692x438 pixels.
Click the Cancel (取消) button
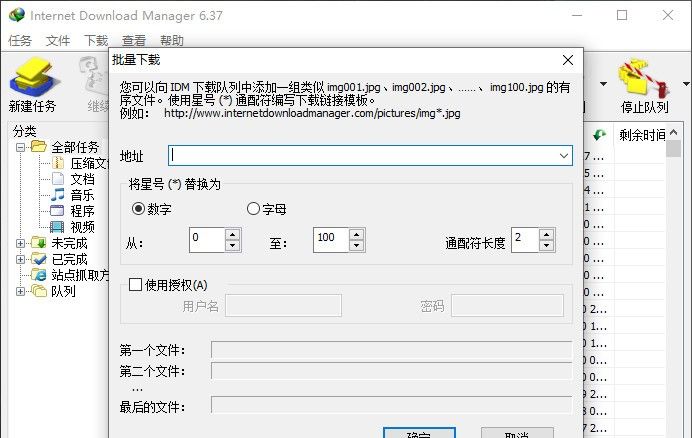(x=517, y=433)
